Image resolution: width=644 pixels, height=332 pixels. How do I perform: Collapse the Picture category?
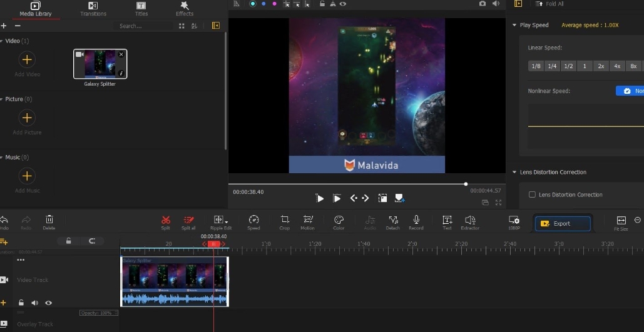[x=2, y=99]
